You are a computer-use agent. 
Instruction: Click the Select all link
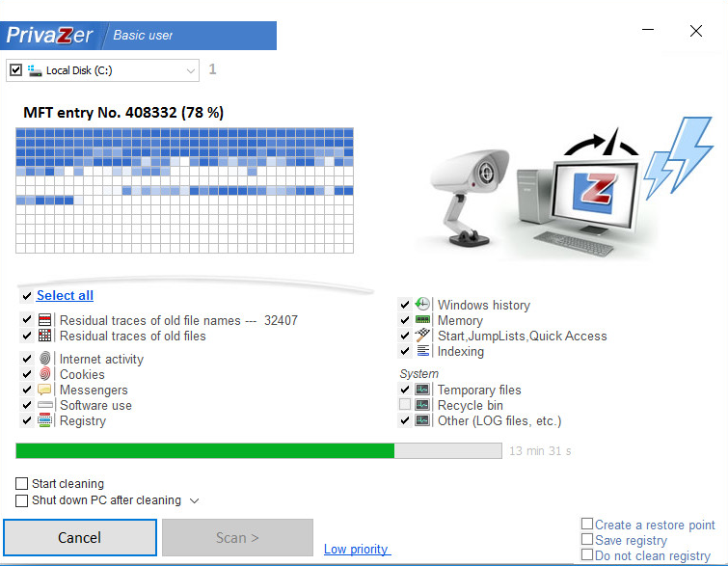point(65,295)
